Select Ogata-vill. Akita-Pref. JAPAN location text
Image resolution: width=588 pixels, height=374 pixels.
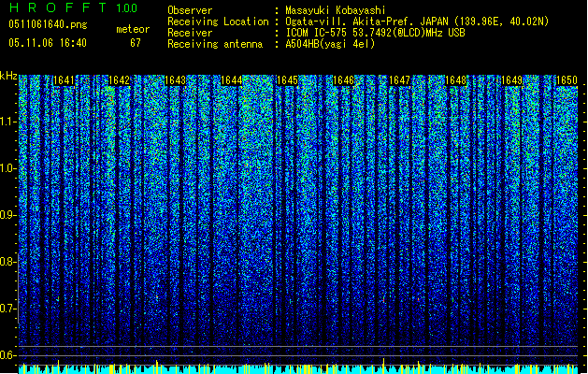[417, 22]
